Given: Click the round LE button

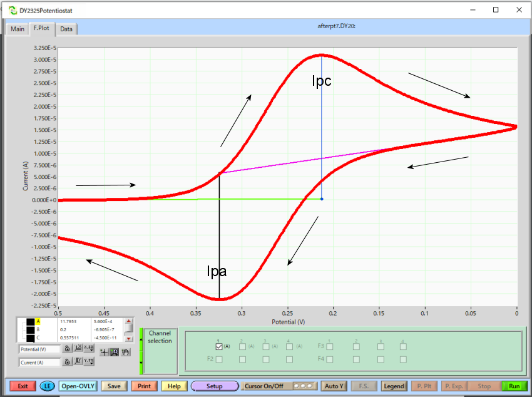Looking at the screenshot, I should point(48,386).
